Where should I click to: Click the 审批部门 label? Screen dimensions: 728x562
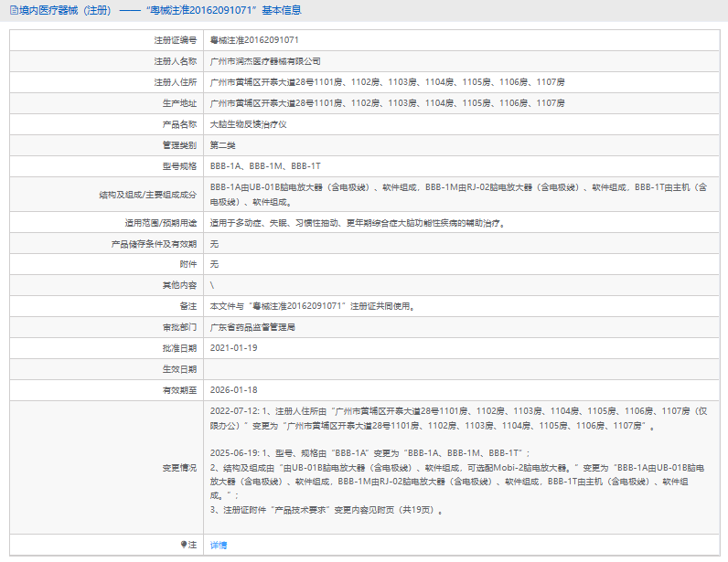179,327
